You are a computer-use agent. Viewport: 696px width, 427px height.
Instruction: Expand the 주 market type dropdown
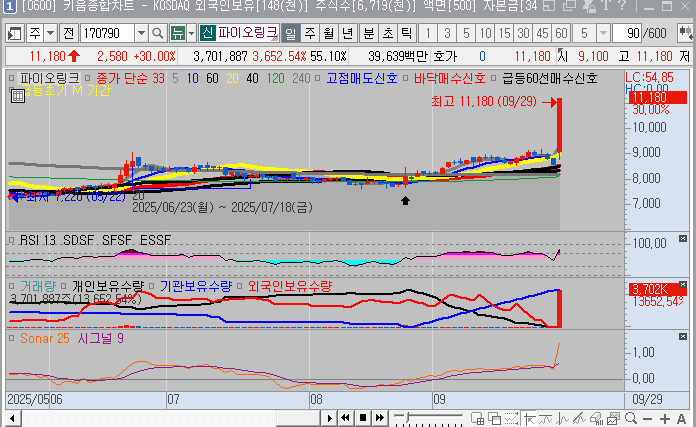(x=50, y=33)
